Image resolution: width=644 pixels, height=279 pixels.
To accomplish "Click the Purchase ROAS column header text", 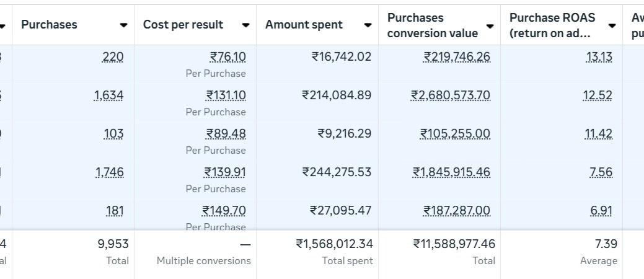I will [552, 25].
